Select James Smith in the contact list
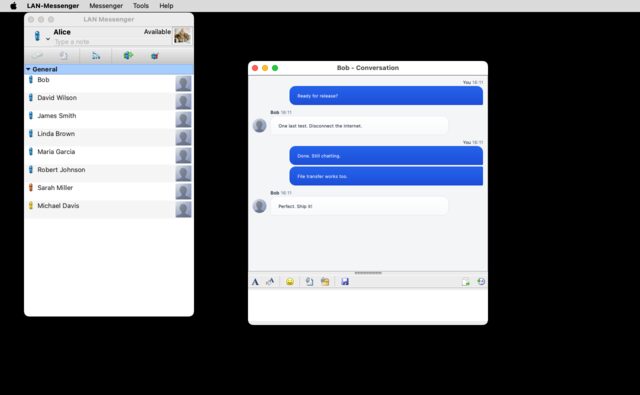The height and width of the screenshot is (395, 640). [x=109, y=119]
